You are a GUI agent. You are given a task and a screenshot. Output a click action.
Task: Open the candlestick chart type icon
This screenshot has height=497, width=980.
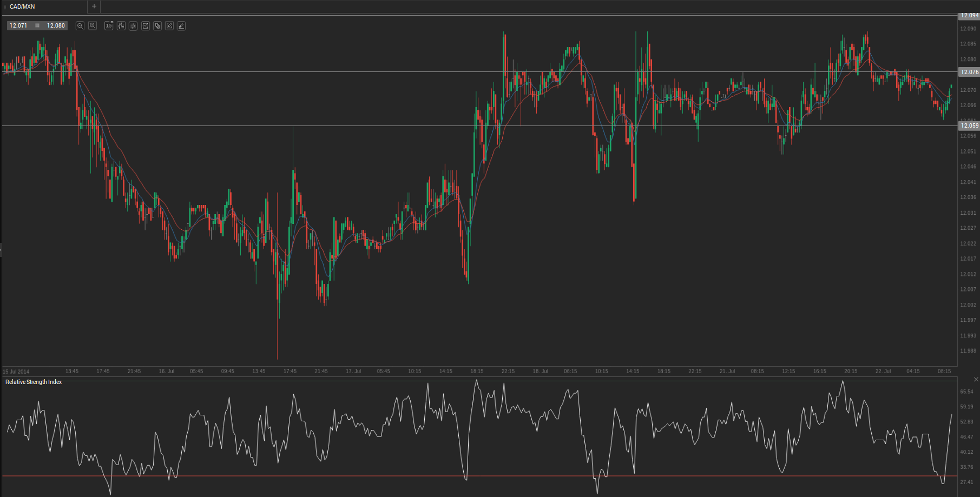pos(121,25)
